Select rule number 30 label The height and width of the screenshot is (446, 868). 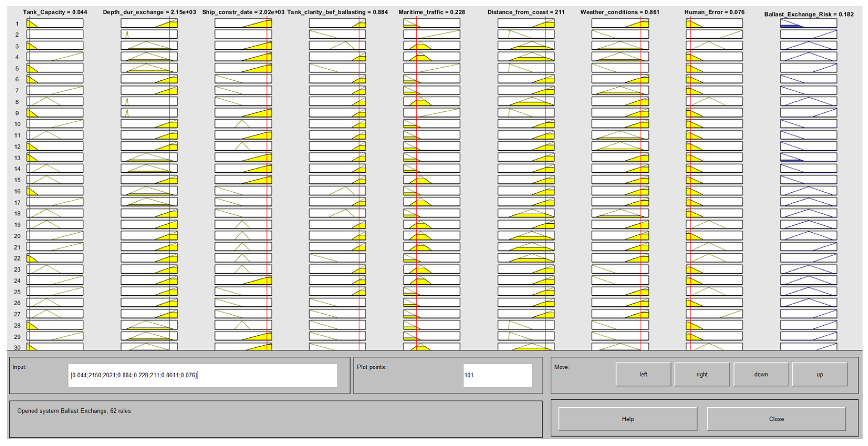pyautogui.click(x=17, y=347)
